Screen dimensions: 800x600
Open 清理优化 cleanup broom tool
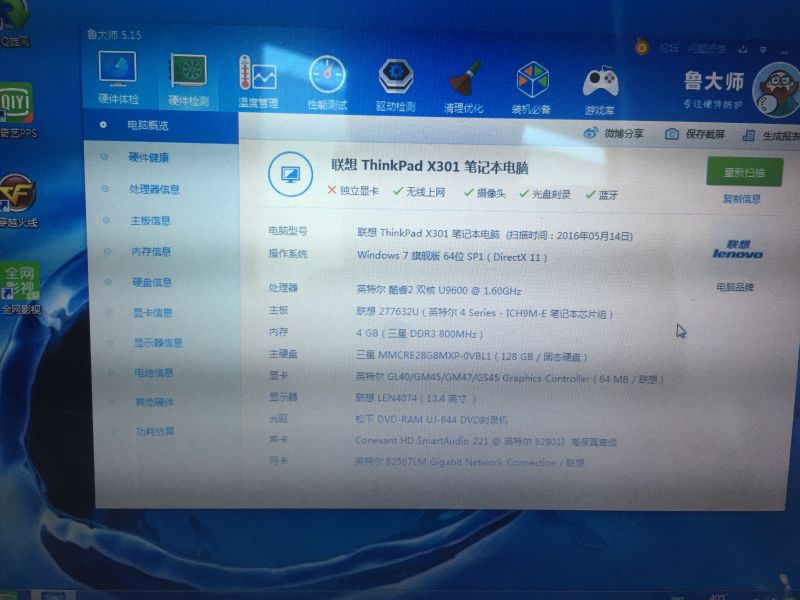point(463,87)
